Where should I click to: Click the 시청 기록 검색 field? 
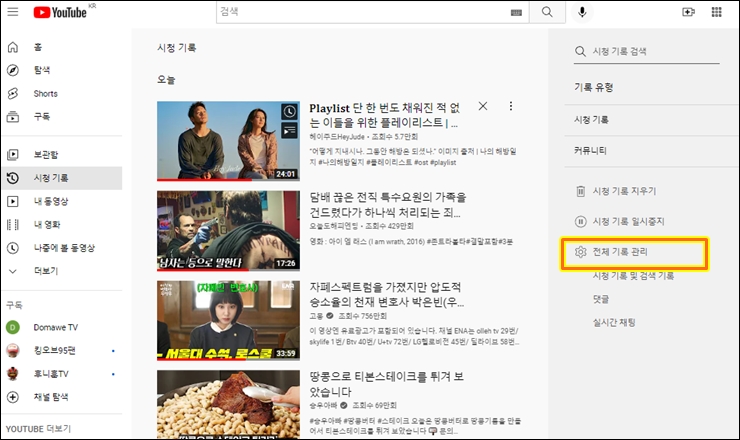point(647,51)
